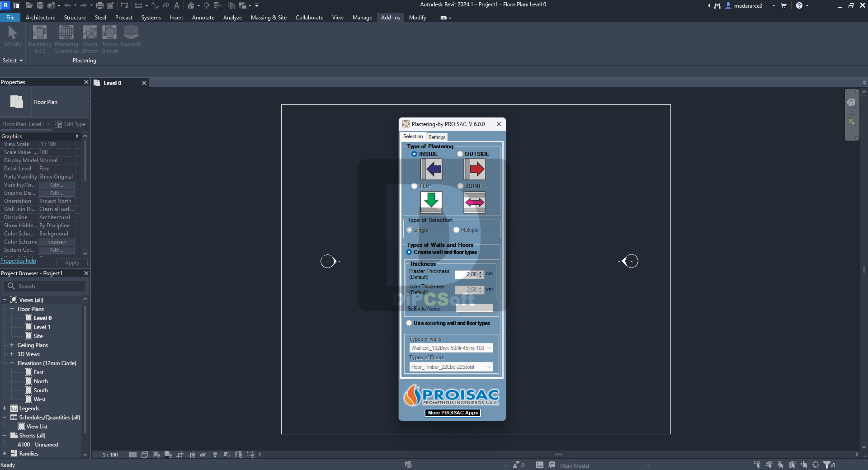Switch to Settings tab in Plastering dialog

[437, 137]
